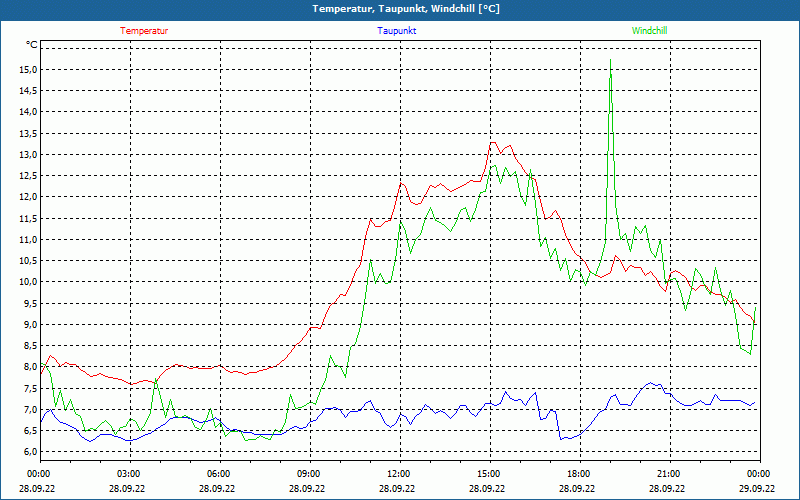Click the "18:00" time axis label
Viewport: 800px width, 500px height.
[x=579, y=474]
